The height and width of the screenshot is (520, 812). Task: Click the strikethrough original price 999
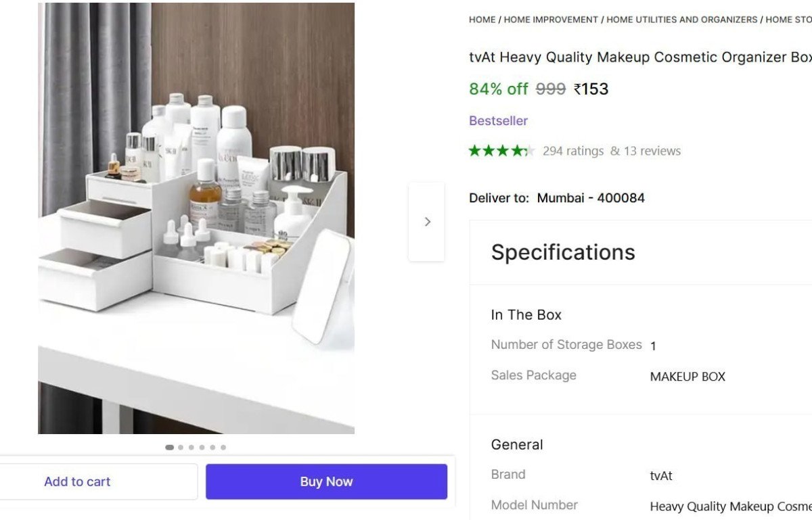pyautogui.click(x=552, y=89)
